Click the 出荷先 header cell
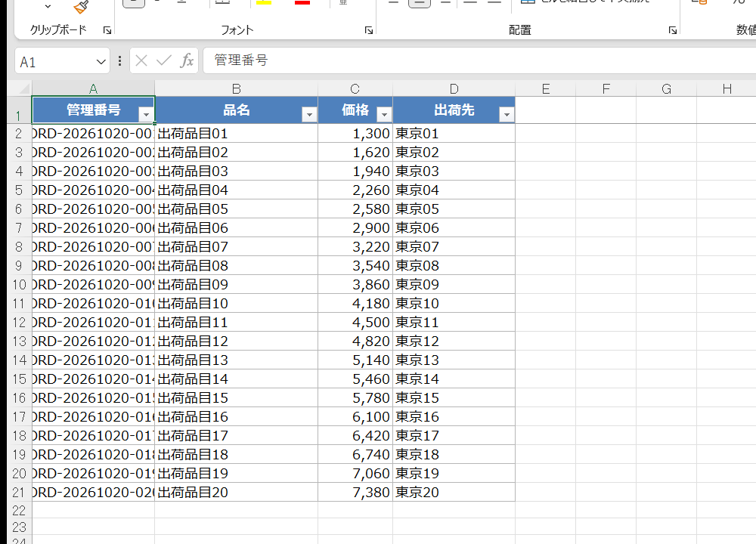 point(454,110)
